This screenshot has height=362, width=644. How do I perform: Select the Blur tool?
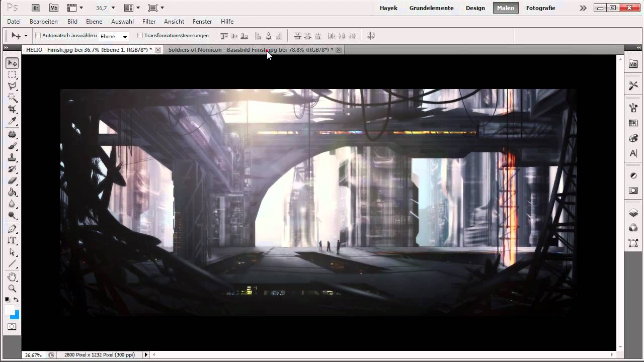click(x=12, y=204)
